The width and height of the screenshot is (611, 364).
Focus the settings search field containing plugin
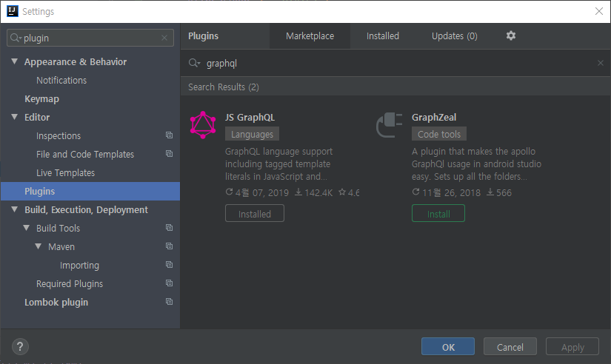[x=90, y=38]
